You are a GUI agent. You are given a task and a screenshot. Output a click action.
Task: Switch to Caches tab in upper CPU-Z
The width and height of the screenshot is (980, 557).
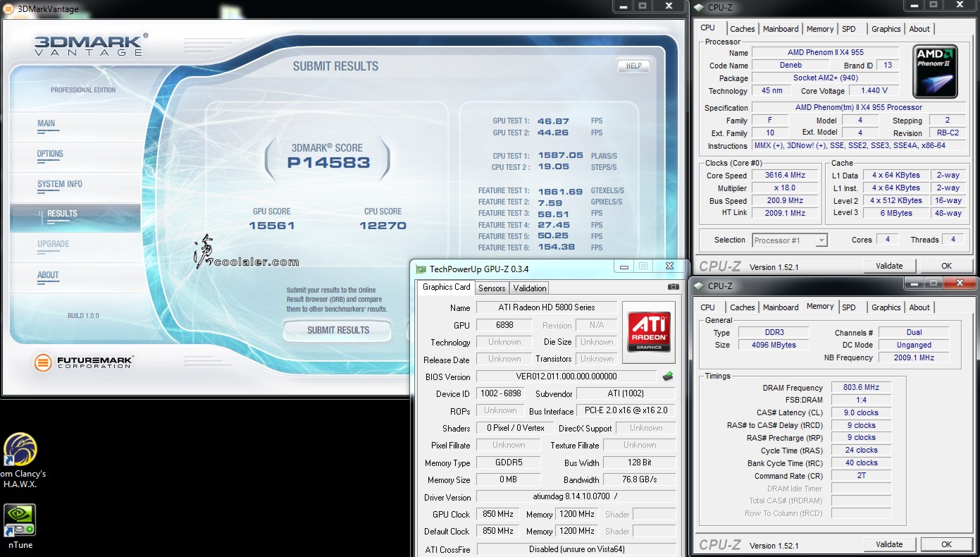(742, 29)
